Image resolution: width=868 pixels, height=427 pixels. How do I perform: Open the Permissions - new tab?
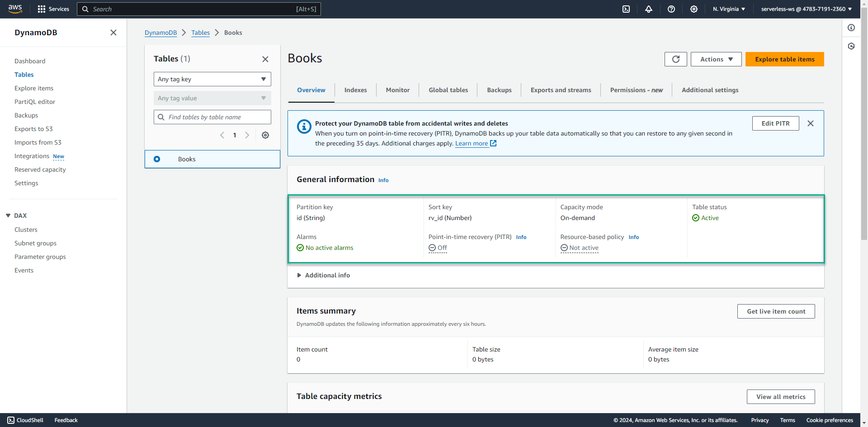click(x=637, y=90)
